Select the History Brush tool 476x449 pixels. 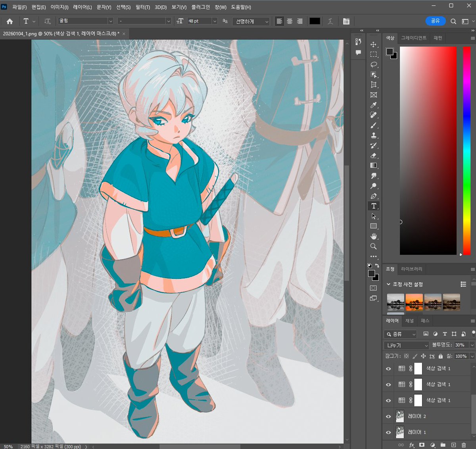point(373,146)
